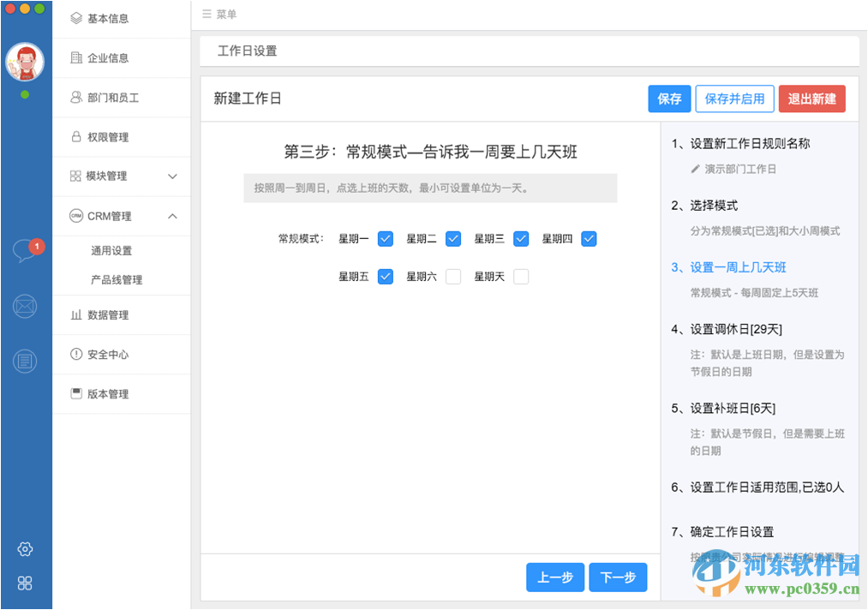Click the 保存并启用 button
The image size is (868, 610).
coord(734,99)
